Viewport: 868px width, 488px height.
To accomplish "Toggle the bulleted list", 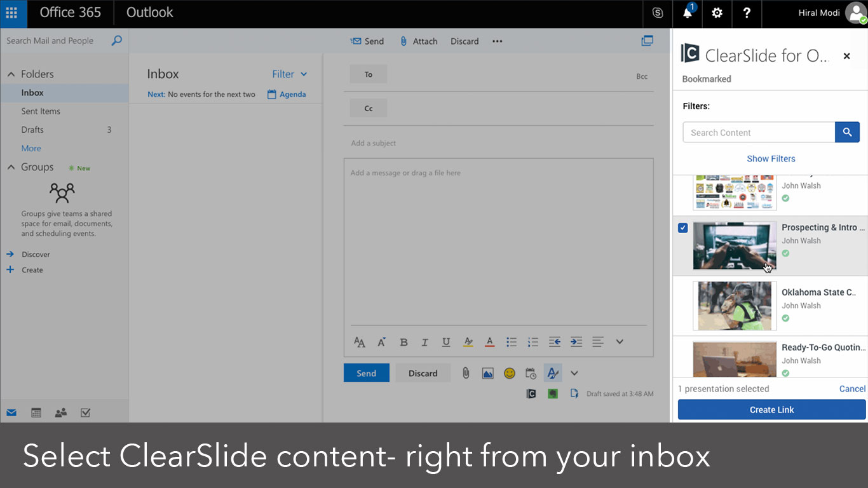I will pos(512,342).
